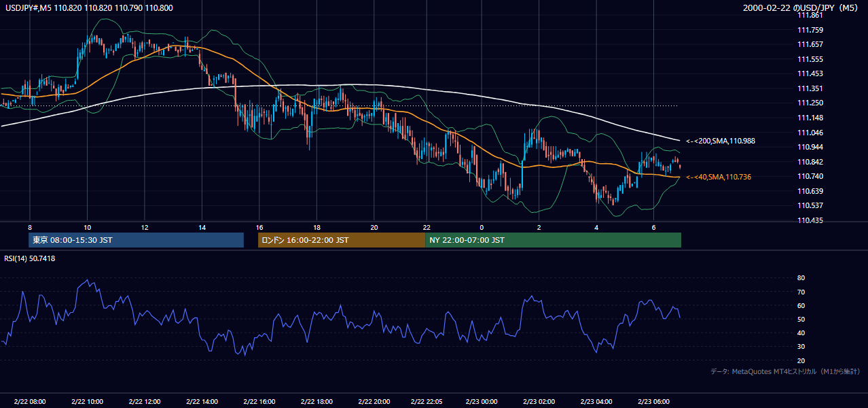Click the 2/23 00:00 time axis label
Screen dimensions: 868x408
tap(482, 402)
